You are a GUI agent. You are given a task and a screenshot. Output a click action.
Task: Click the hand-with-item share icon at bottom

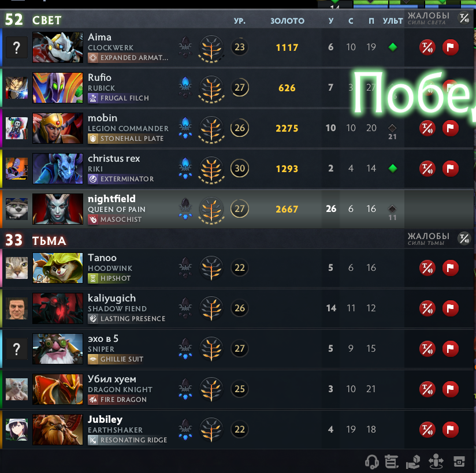pos(414,462)
